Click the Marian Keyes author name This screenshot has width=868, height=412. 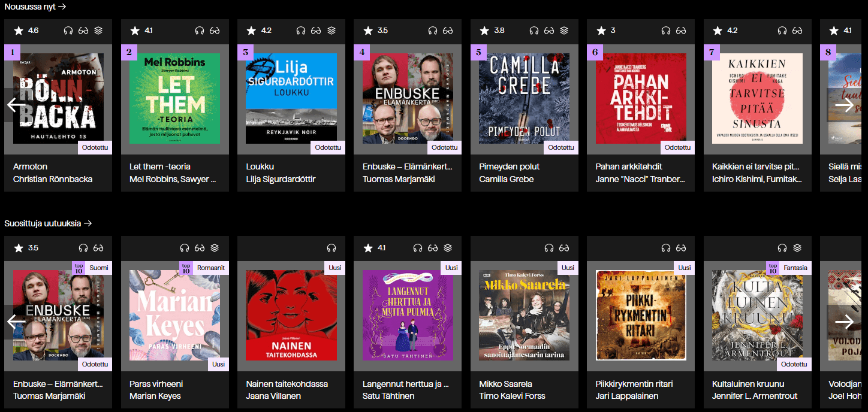tap(155, 396)
